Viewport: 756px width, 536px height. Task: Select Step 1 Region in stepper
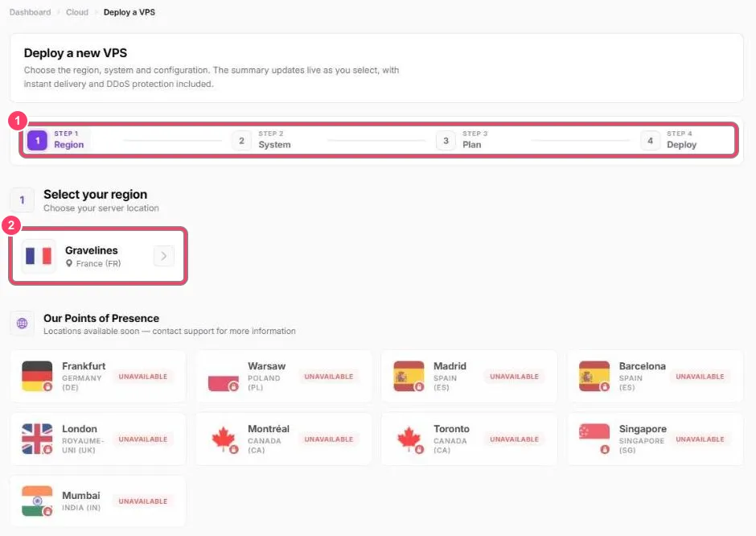click(x=56, y=140)
